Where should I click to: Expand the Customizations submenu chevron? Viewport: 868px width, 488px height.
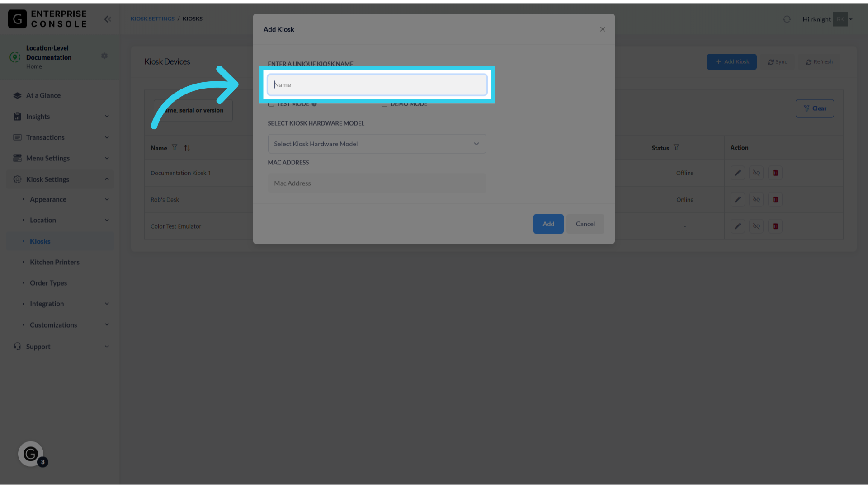(107, 325)
